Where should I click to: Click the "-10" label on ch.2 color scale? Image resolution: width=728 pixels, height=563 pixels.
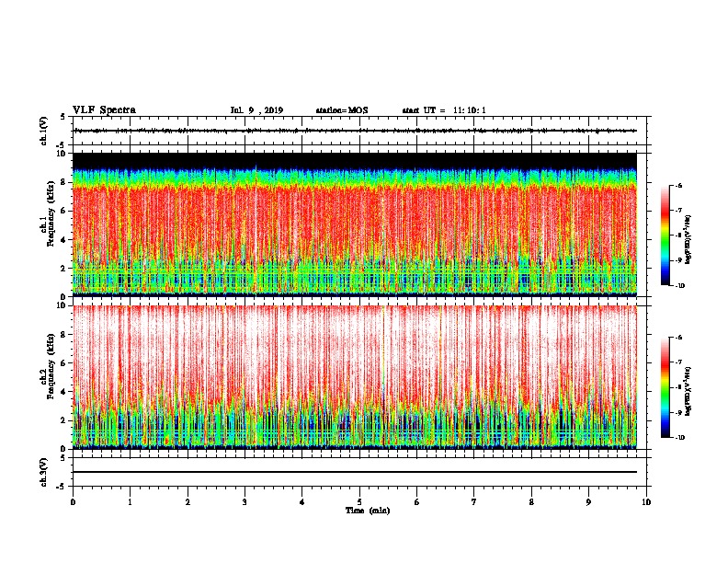tap(679, 438)
